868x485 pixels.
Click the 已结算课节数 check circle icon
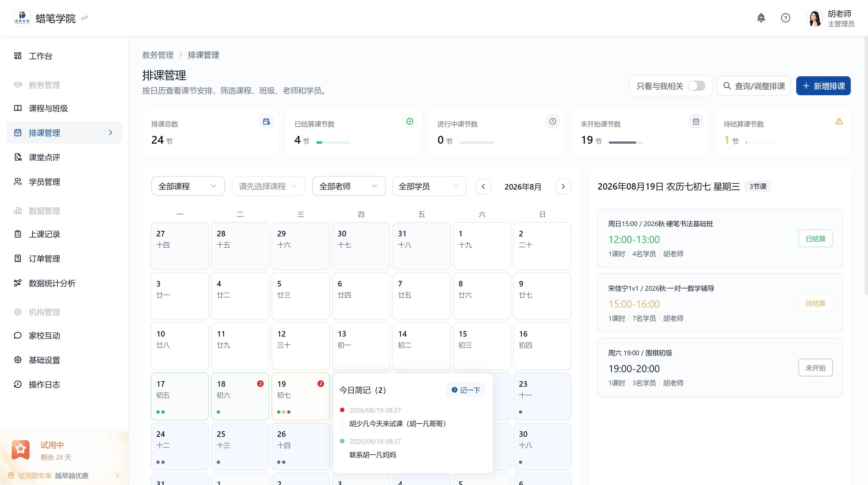click(x=410, y=121)
